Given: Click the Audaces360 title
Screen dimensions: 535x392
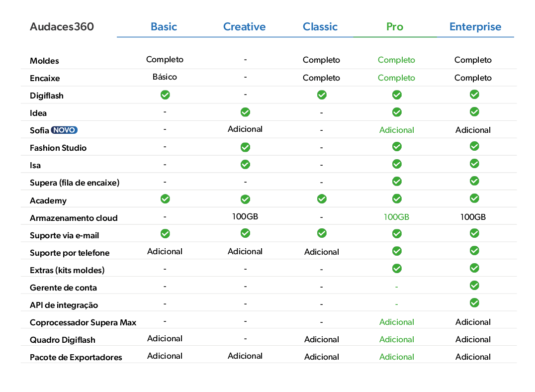Looking at the screenshot, I should pyautogui.click(x=62, y=27).
